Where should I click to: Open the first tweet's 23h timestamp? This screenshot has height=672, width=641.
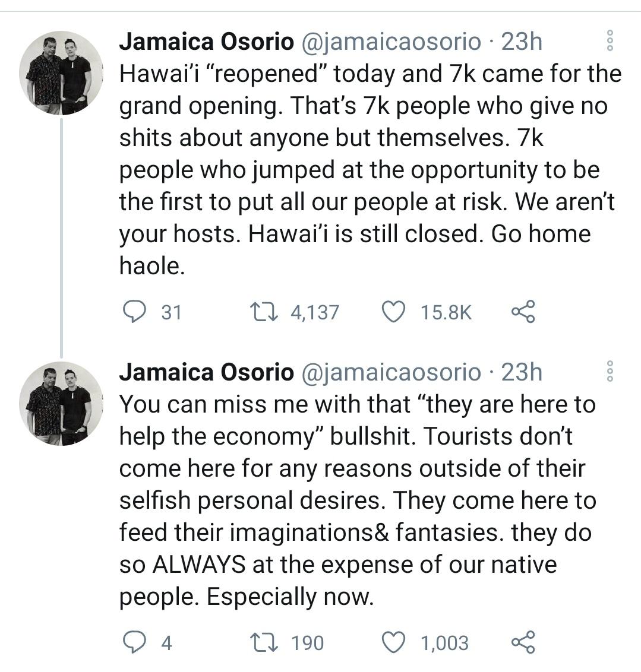[x=522, y=42]
